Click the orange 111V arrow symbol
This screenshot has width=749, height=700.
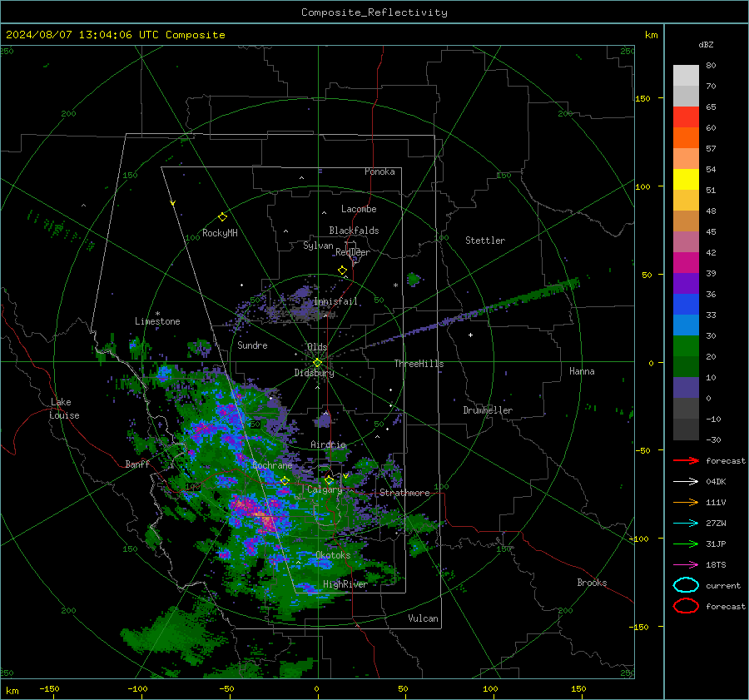686,502
